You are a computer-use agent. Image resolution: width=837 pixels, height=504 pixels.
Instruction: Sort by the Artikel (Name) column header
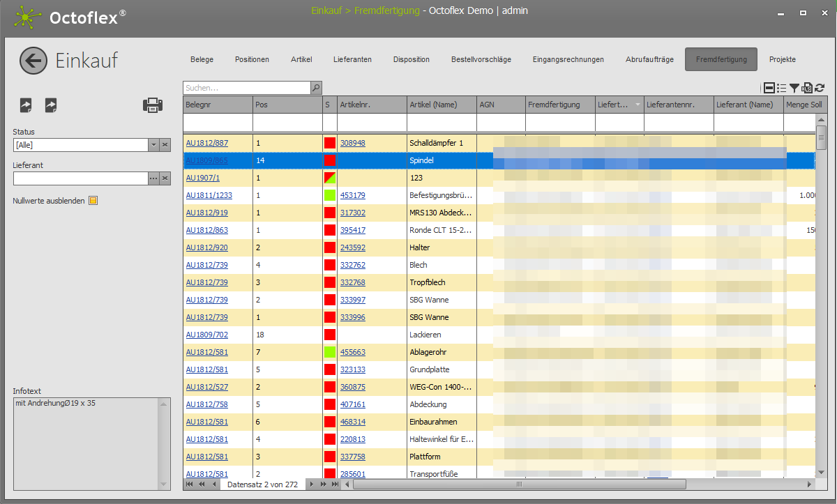click(433, 105)
